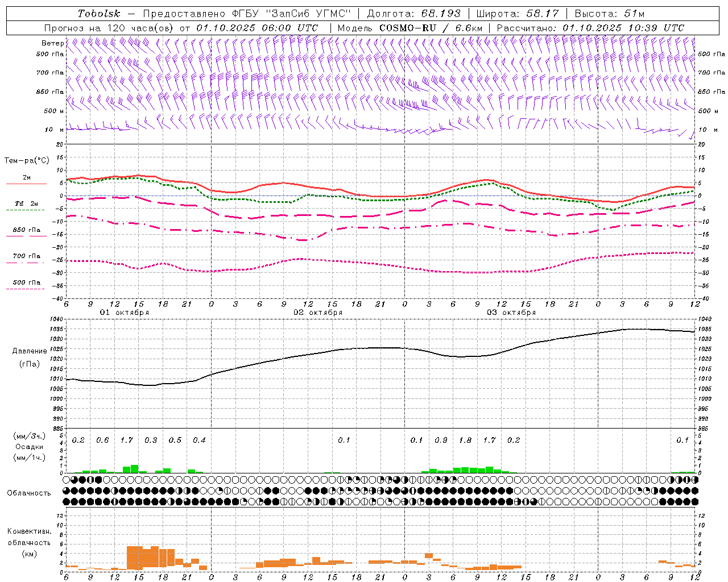Viewport: 728px width, 582px height.
Task: Click the "Широта: 58.17" header field
Action: point(518,14)
